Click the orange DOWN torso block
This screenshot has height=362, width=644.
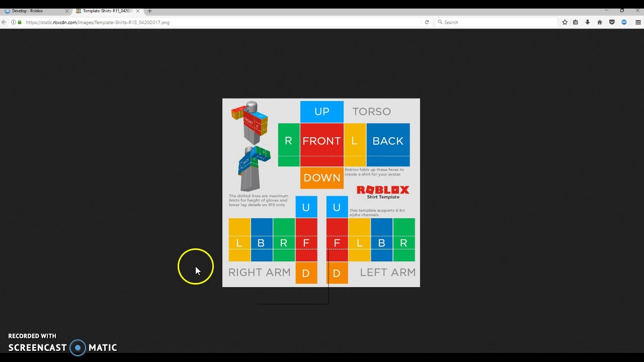(322, 178)
